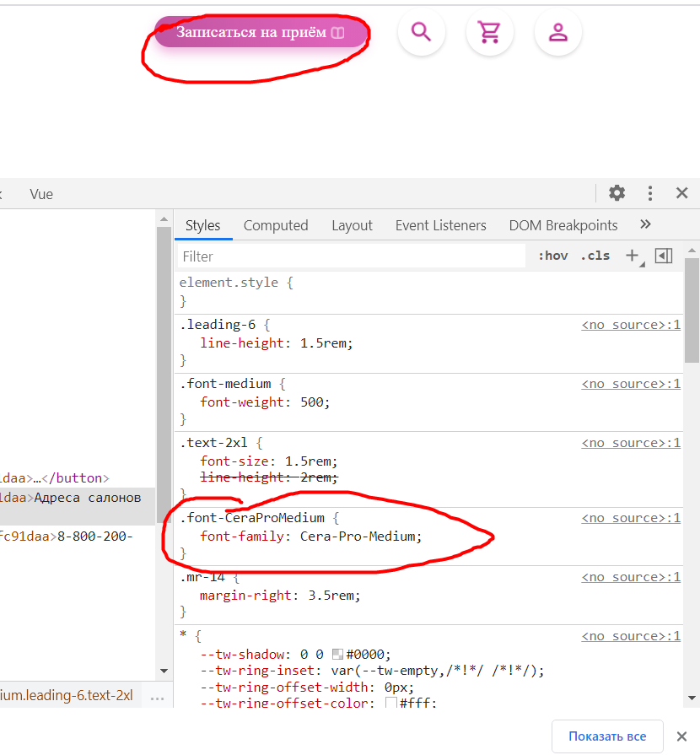Open DevTools three-dot customize menu

coord(650,193)
